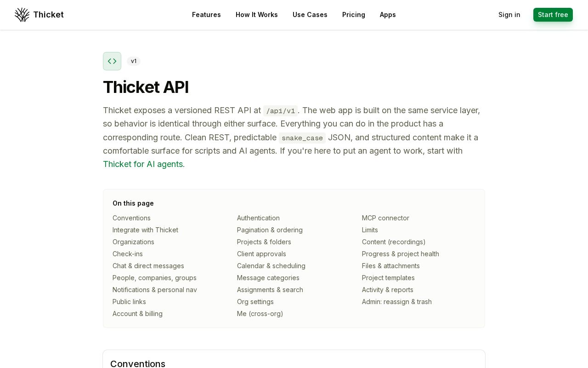Go to the Limits section
This screenshot has height=368, width=588.
[370, 230]
